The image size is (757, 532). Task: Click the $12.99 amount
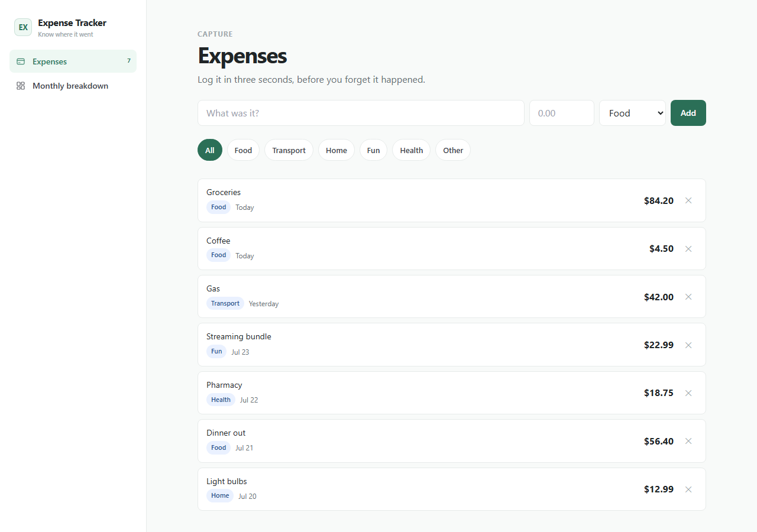click(x=659, y=489)
